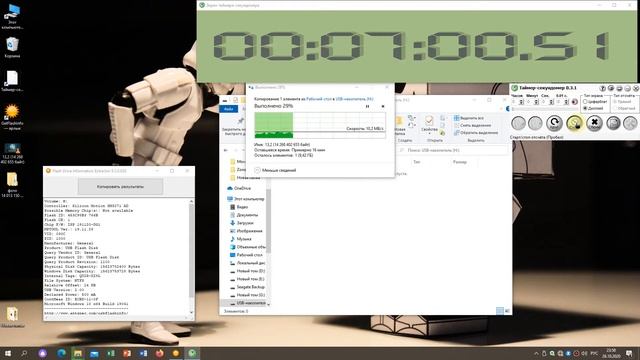Open taskbar search magnifier
This screenshot has height=360, width=640.
(x=24, y=353)
